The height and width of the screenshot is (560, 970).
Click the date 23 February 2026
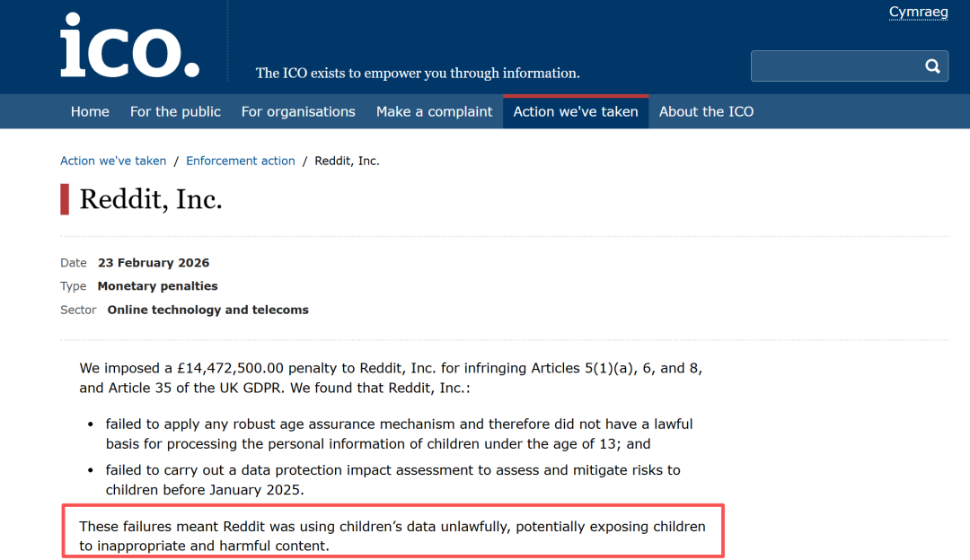(x=154, y=263)
